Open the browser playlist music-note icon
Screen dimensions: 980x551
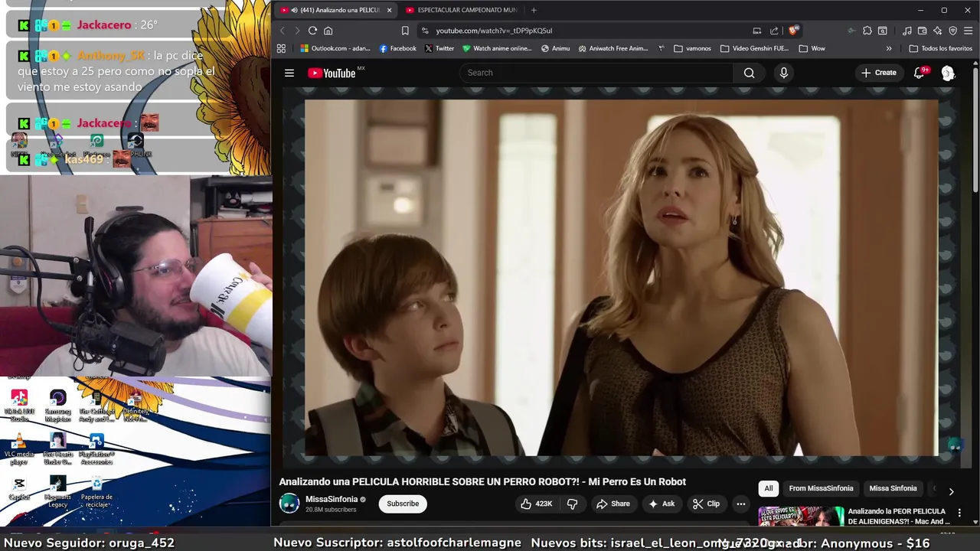pyautogui.click(x=907, y=31)
